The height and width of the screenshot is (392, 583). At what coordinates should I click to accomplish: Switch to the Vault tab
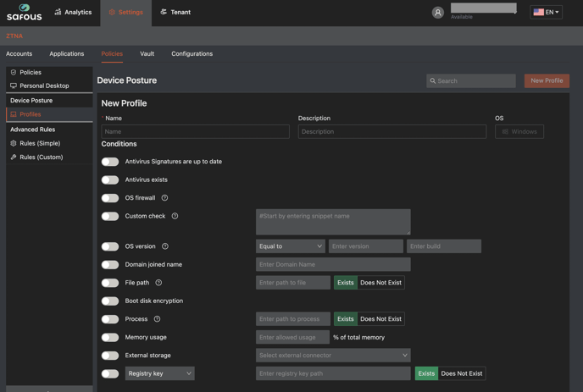(147, 53)
